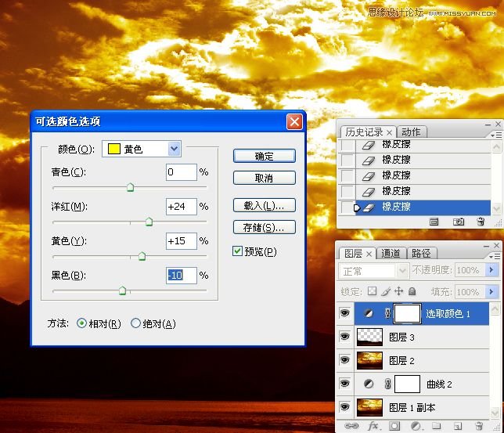Click adjustment icon of 选取颜色 1 layer
This screenshot has height=433, width=504.
pos(369,313)
